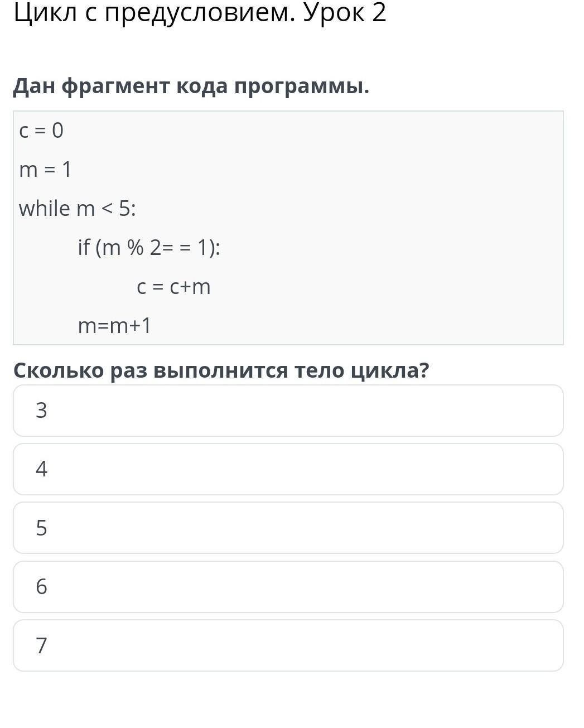Click the 'while m < 5:' code line
This screenshot has width=584, height=728.
[78, 209]
